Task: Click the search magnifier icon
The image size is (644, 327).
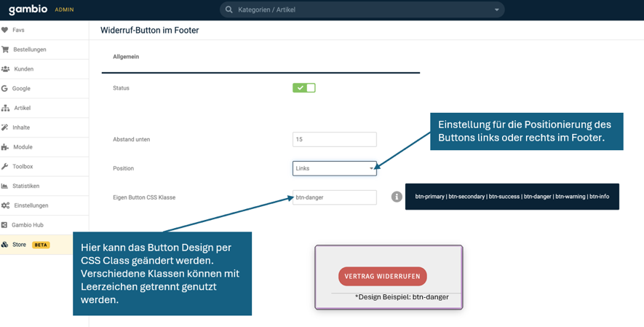Action: coord(228,9)
